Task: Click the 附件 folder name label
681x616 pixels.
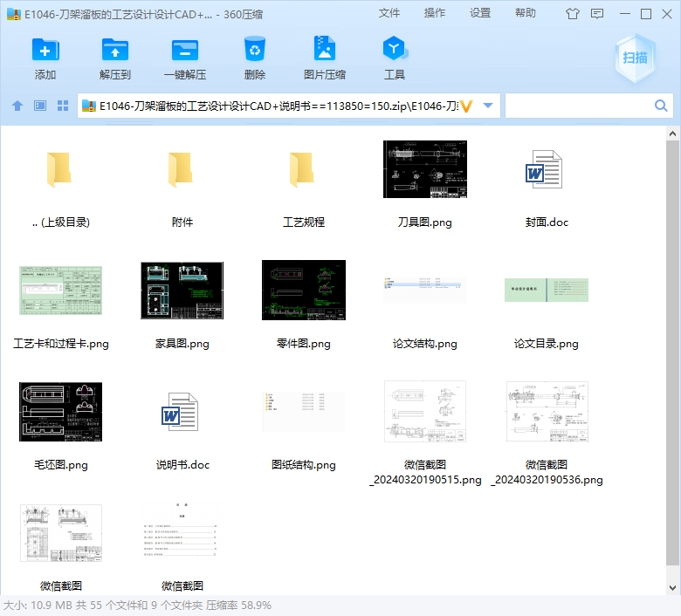Action: [x=182, y=222]
